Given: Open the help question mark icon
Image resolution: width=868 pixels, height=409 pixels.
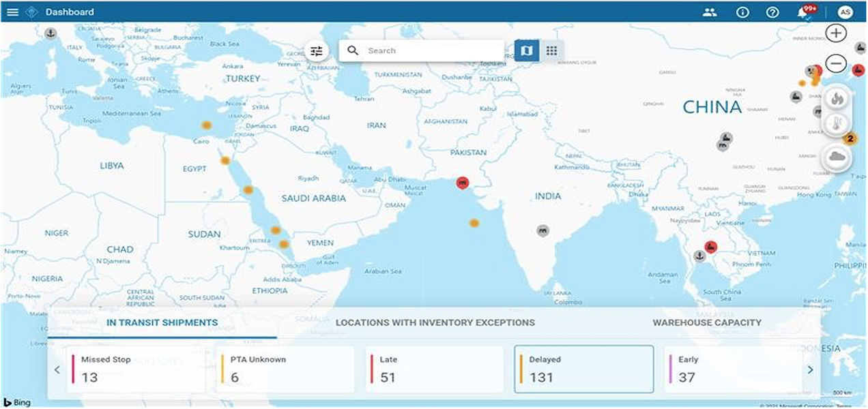Looking at the screenshot, I should point(772,12).
